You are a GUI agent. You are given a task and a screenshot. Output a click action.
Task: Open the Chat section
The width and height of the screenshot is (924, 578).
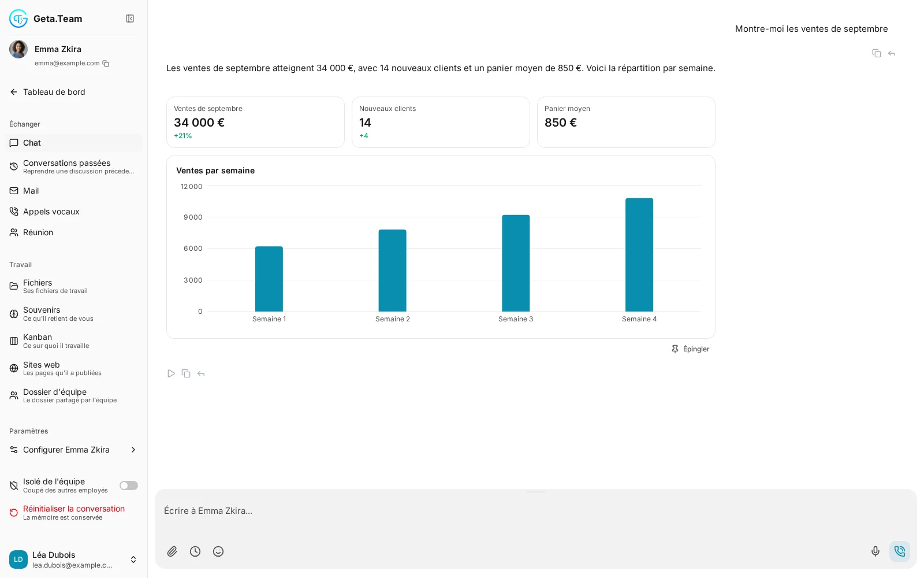(x=73, y=143)
